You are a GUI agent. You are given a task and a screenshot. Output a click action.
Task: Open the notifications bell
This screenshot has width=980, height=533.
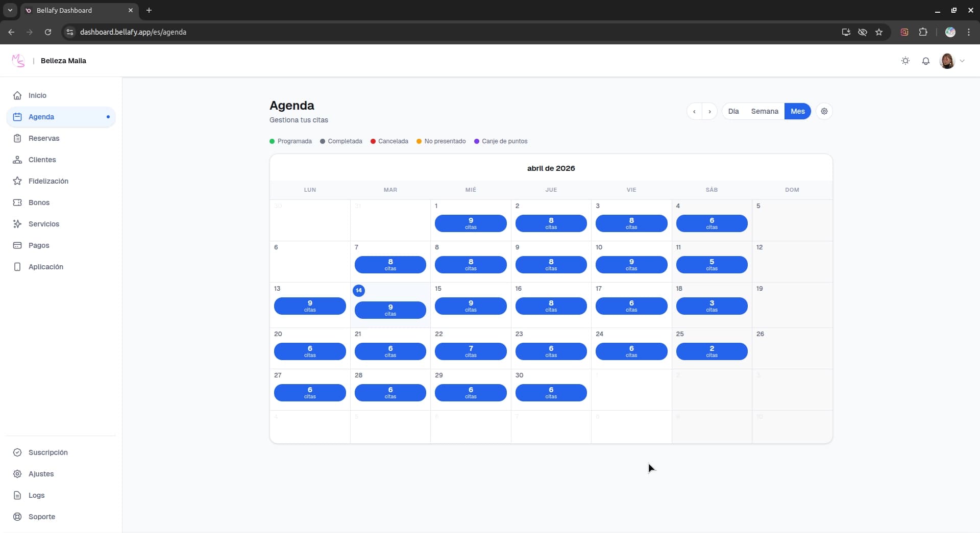(x=926, y=61)
